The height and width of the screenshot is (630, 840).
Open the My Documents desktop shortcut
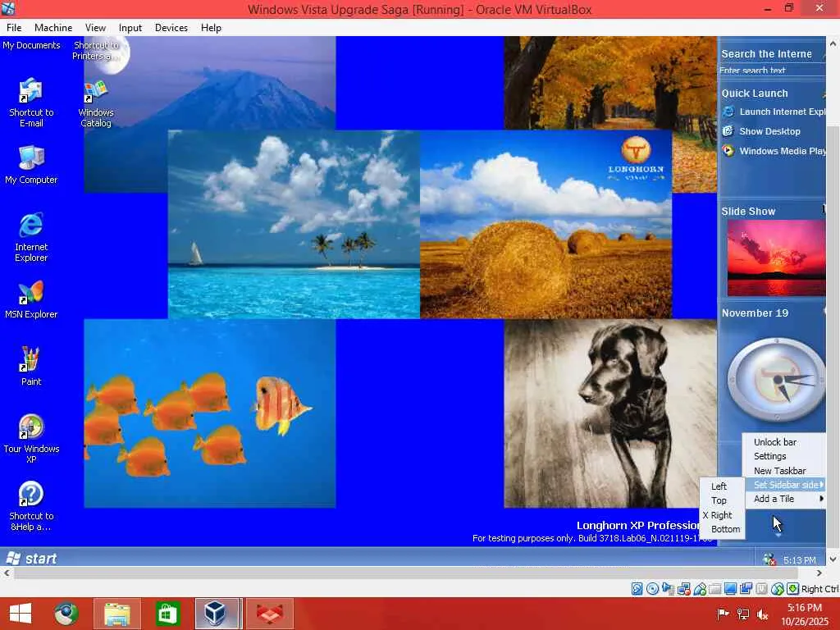click(31, 46)
